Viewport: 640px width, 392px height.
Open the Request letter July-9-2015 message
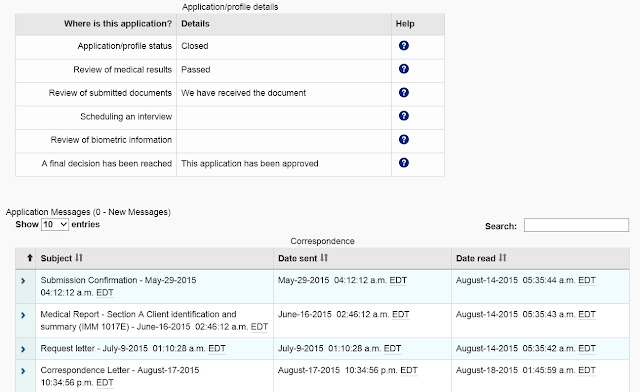(133, 349)
